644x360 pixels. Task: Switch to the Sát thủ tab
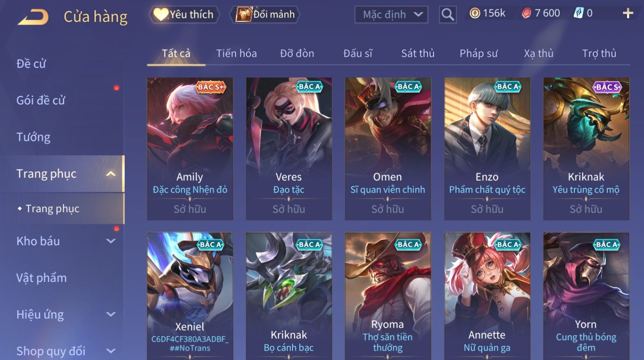(x=417, y=54)
